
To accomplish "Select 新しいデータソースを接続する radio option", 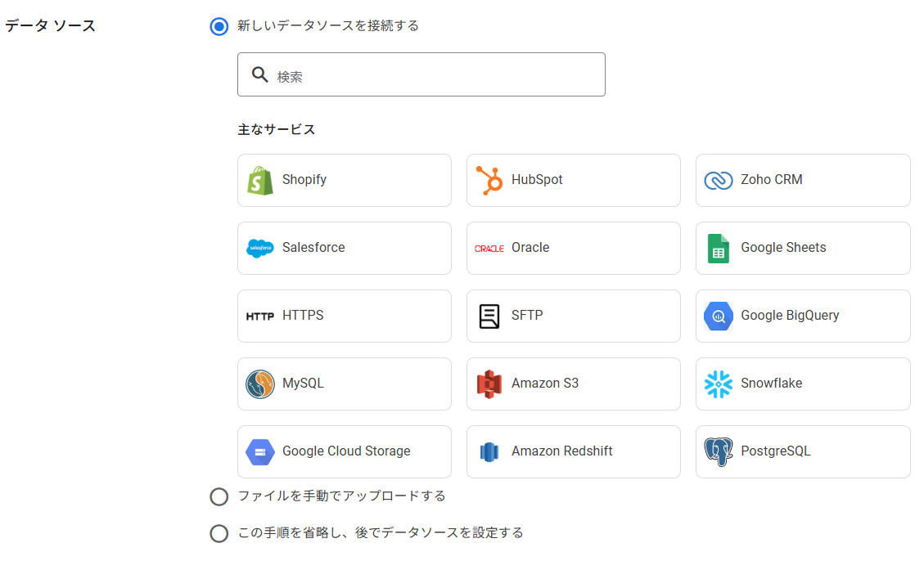I will (x=219, y=26).
